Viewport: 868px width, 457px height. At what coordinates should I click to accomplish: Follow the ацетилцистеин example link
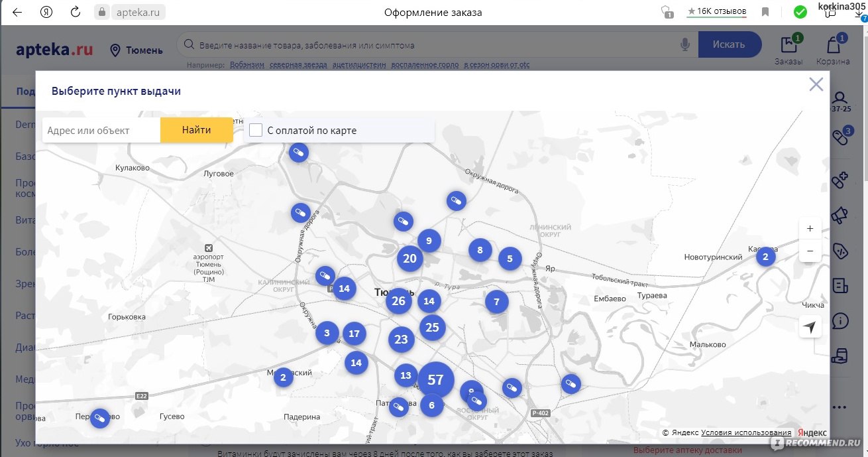(359, 65)
